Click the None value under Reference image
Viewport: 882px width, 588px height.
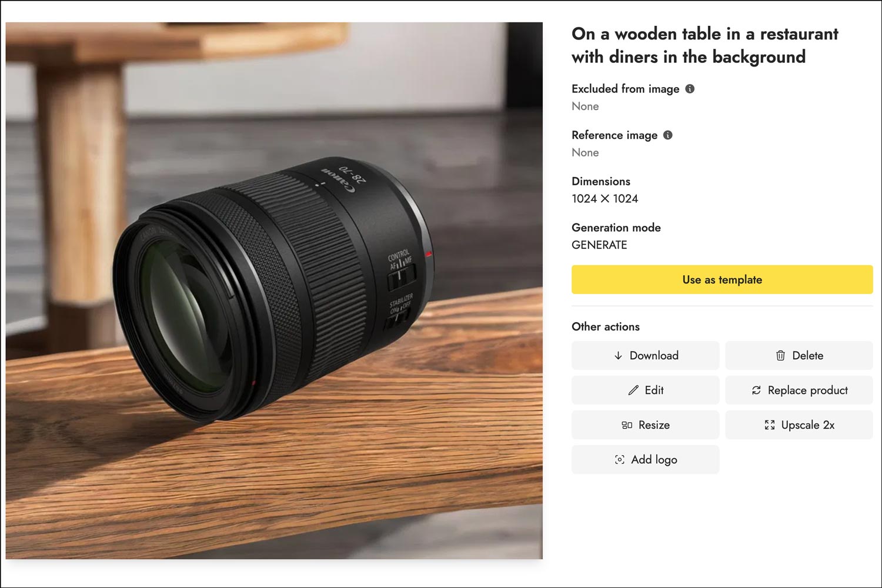pos(585,153)
